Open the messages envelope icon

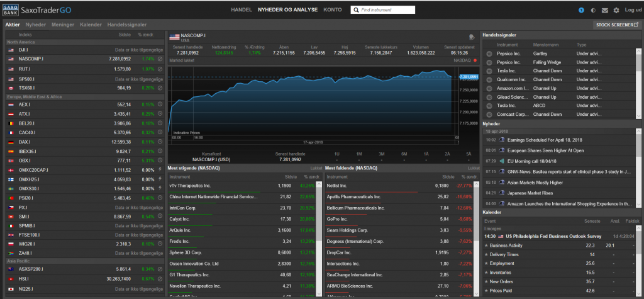(x=604, y=10)
